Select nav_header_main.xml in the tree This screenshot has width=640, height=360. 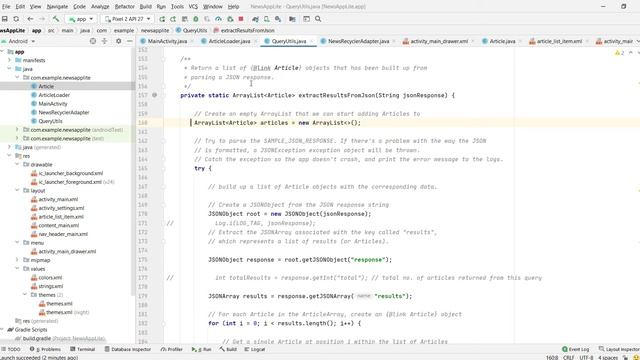coord(63,234)
